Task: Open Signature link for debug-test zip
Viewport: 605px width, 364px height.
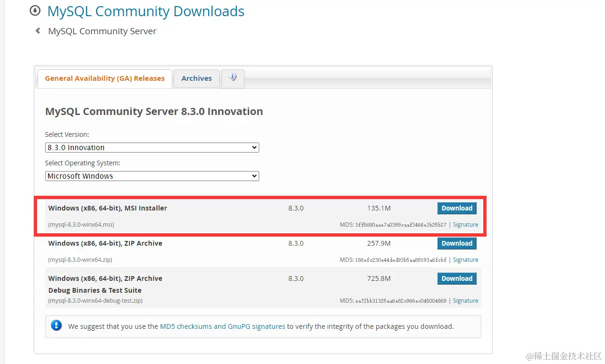Action: 465,300
